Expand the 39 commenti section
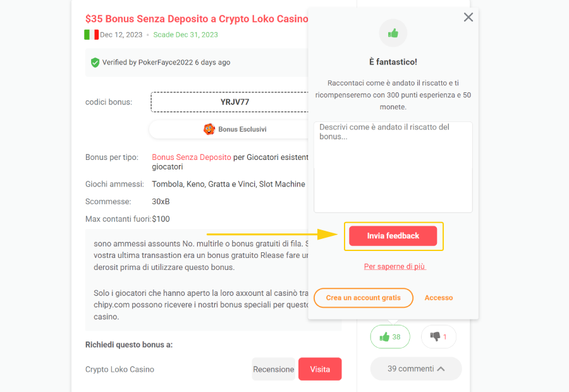This screenshot has height=392, width=569. coord(416,369)
